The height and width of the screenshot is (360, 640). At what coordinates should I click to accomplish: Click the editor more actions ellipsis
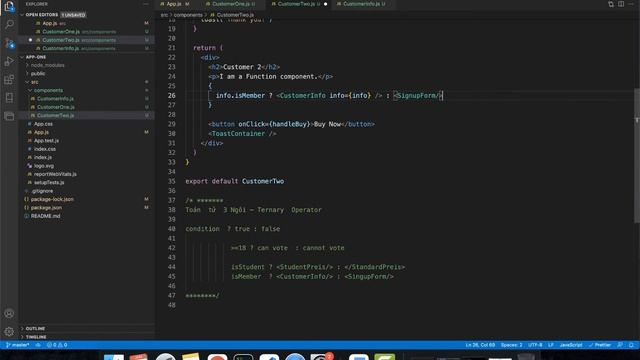631,4
